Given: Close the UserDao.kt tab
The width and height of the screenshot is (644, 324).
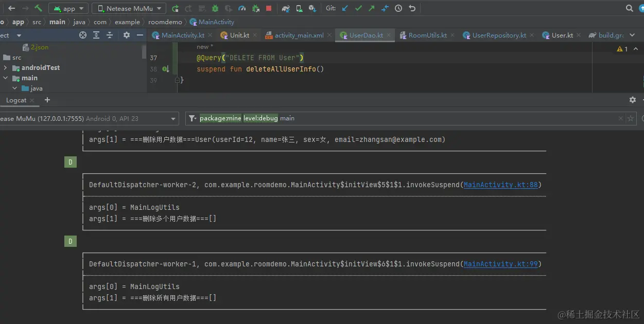Looking at the screenshot, I should point(389,35).
